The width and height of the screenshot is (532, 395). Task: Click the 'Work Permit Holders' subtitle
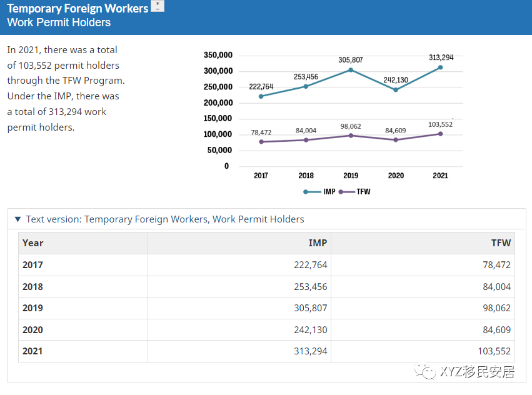(59, 22)
